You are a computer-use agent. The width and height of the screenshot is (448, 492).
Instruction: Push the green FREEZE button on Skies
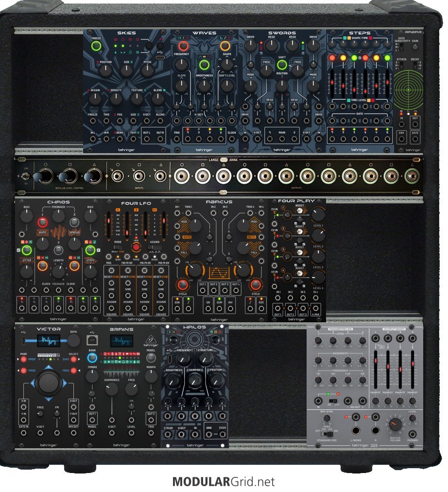[96, 46]
